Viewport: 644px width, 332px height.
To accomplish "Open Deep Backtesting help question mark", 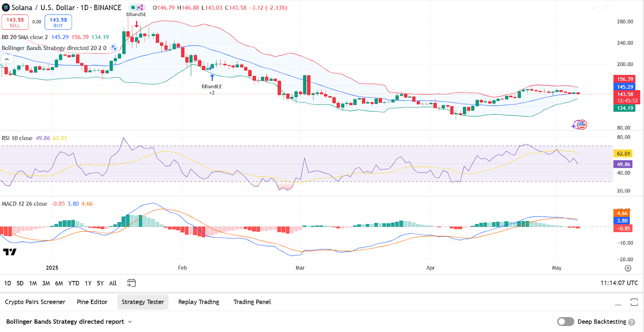I will click(632, 322).
